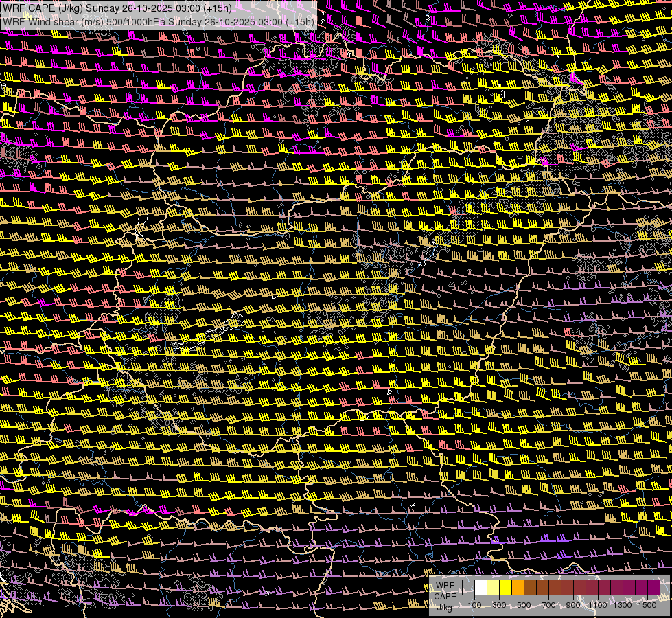The width and height of the screenshot is (672, 618).
Task: Click the '1300' legend value
Action: (623, 605)
